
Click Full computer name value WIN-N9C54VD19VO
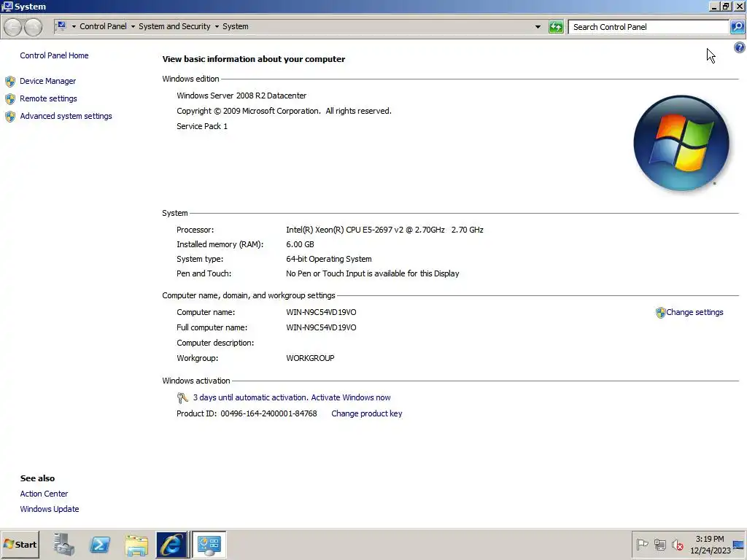tap(321, 327)
